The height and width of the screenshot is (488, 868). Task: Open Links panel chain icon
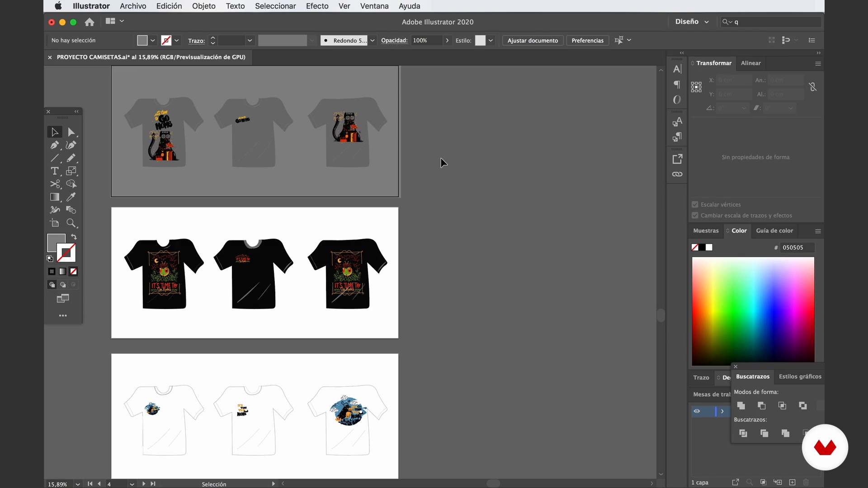[x=677, y=174]
